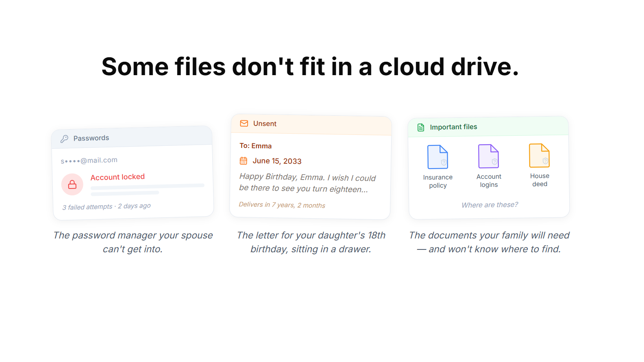Click Delivers in 7 years, 2 months
Screen dimensions: 644x362
pos(282,205)
